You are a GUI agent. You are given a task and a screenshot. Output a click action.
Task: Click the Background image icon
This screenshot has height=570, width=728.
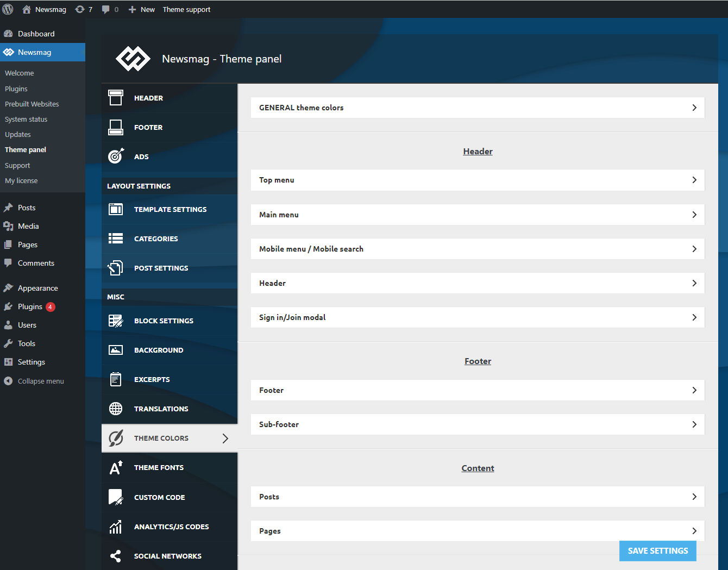click(x=116, y=350)
